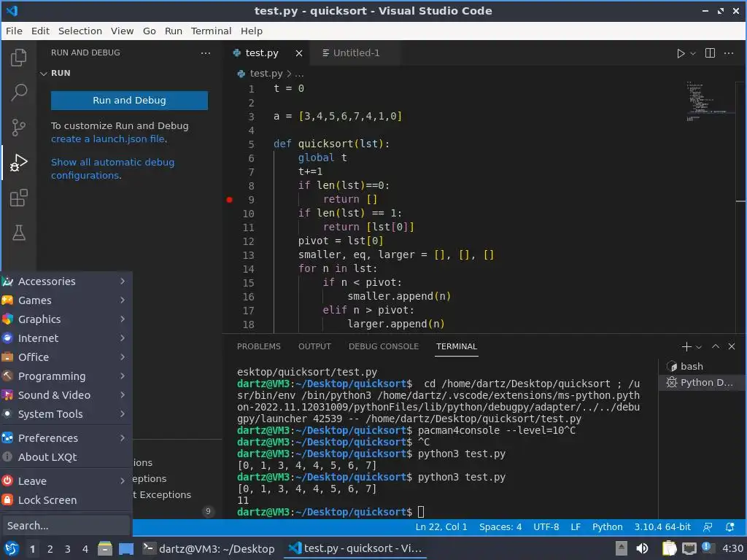Open the View menu
This screenshot has width=747, height=560.
click(x=122, y=31)
